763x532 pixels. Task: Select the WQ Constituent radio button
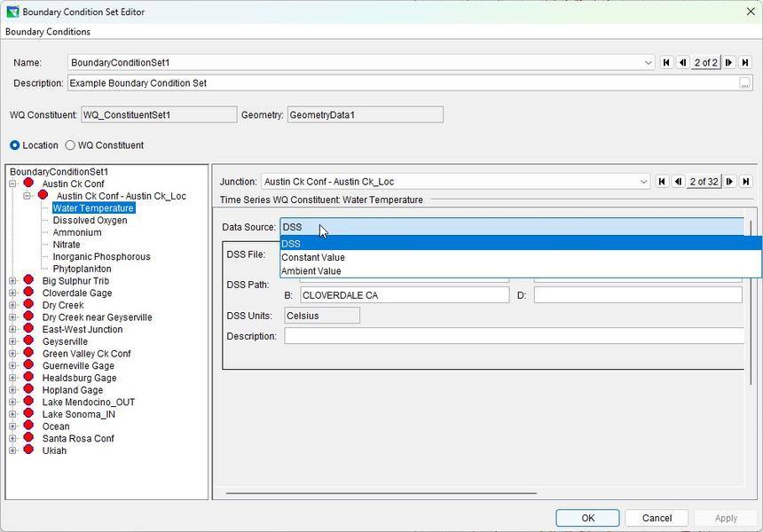coord(70,145)
